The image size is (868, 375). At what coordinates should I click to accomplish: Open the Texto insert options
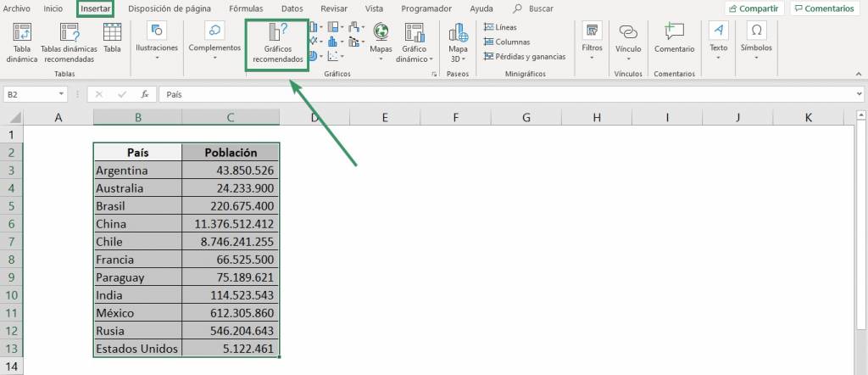[719, 42]
